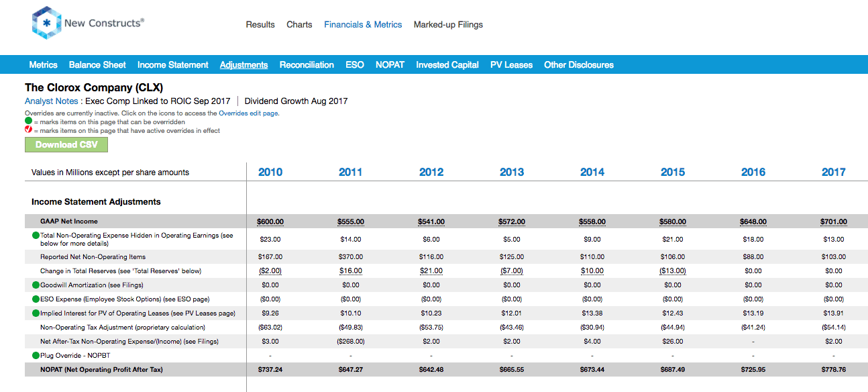
Task: Click 2012 GAAP Net Income value $541.00
Action: coord(431,222)
